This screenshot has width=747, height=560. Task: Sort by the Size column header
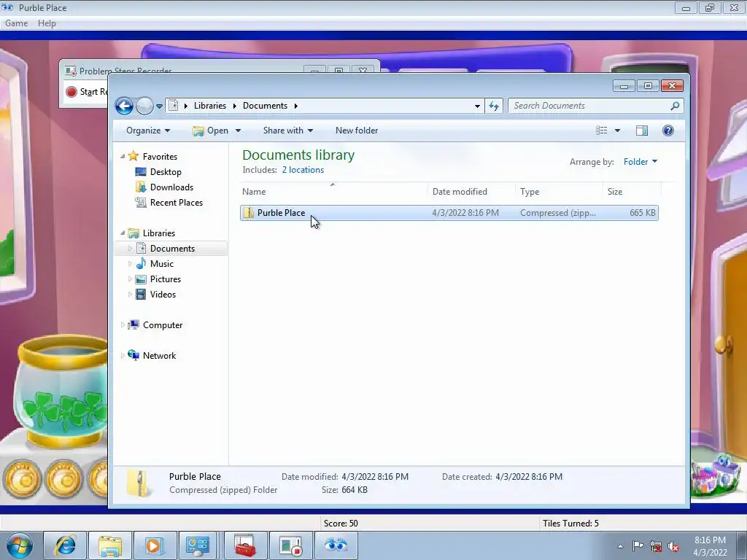632,192
